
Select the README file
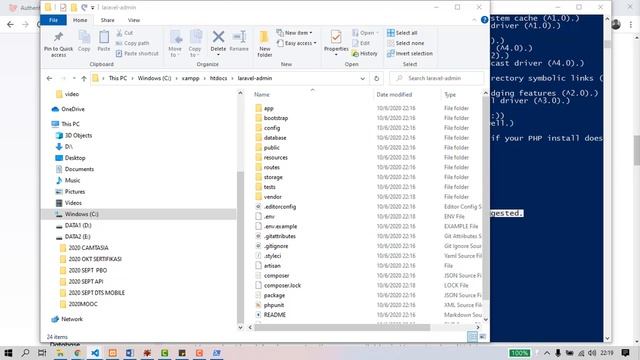pyautogui.click(x=275, y=315)
